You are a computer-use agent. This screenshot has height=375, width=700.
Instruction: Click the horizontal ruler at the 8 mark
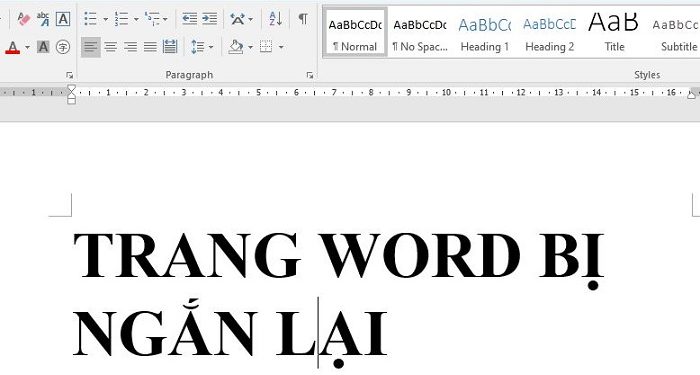click(371, 92)
